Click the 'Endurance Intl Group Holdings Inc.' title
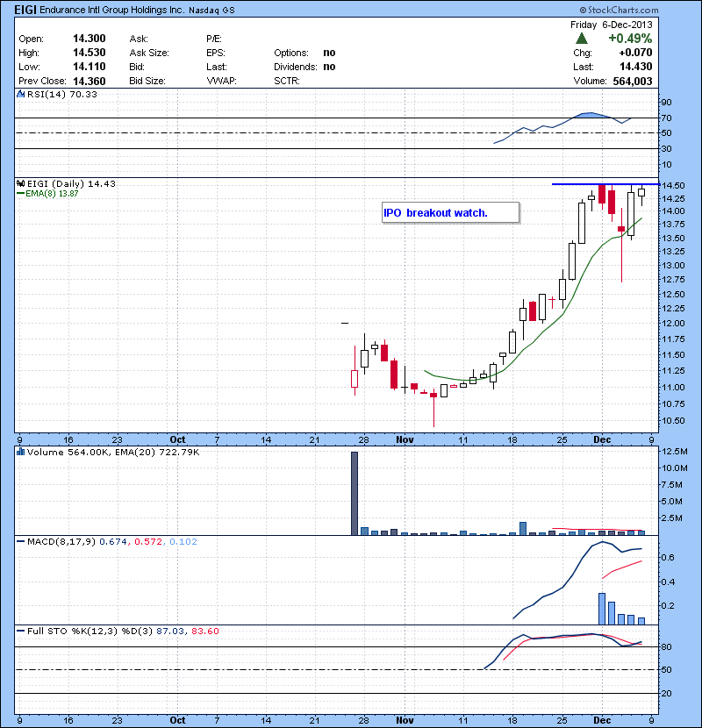This screenshot has width=702, height=728. pyautogui.click(x=112, y=10)
